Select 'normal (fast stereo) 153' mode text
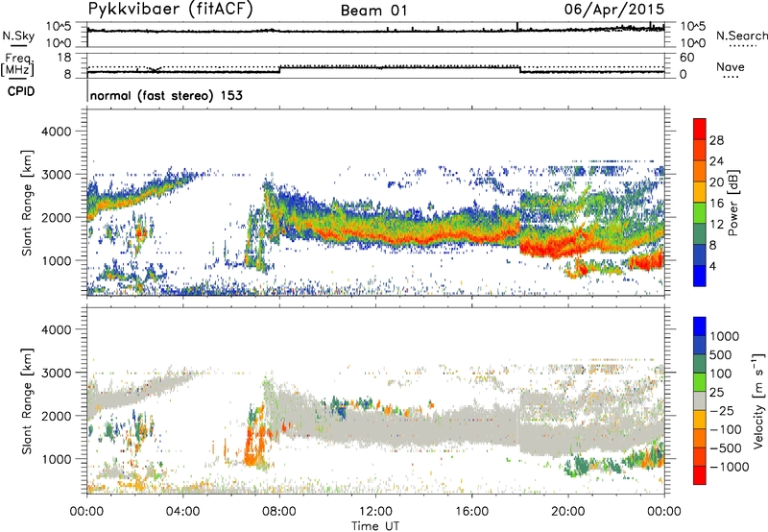The image size is (768, 532). [x=166, y=95]
